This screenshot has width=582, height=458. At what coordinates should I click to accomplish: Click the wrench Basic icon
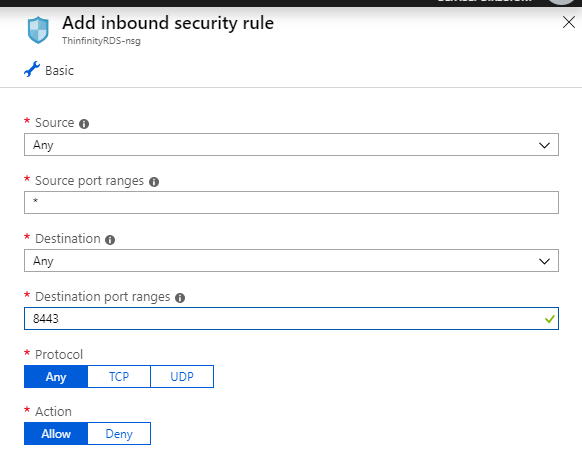pos(32,69)
